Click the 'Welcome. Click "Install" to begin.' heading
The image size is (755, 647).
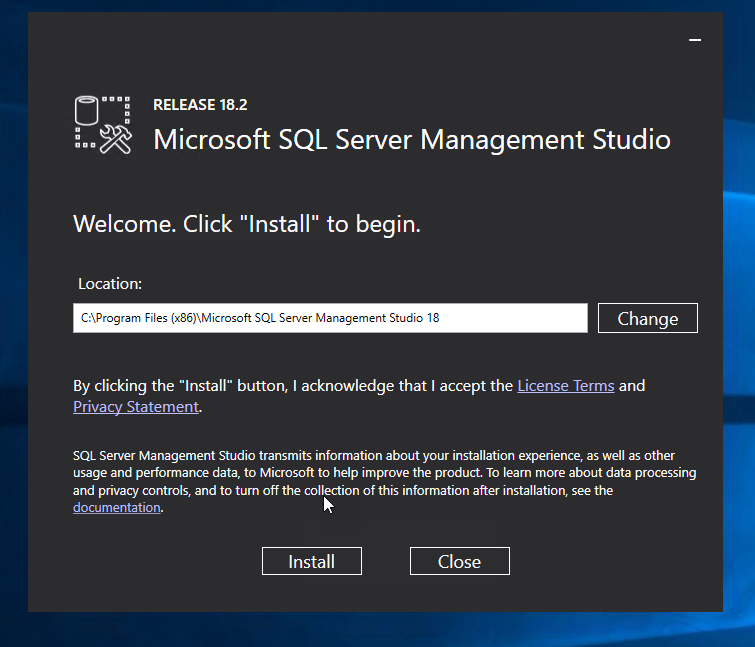247,224
